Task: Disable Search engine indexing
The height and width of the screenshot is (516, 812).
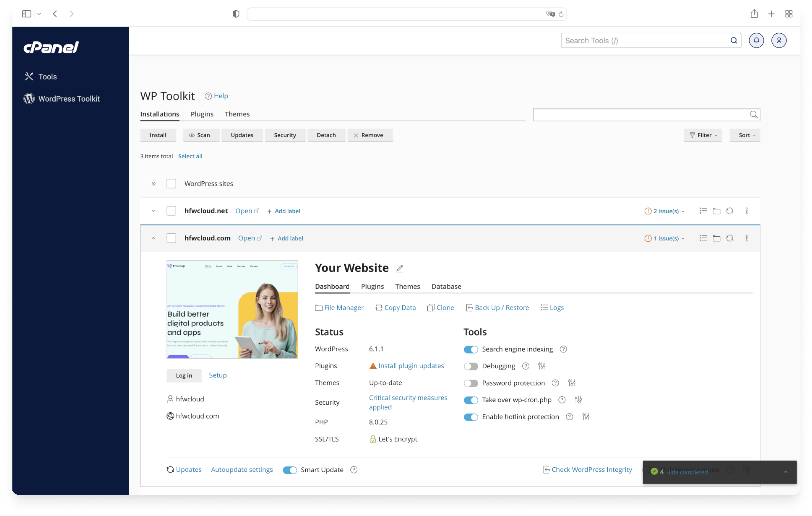Action: 471,349
